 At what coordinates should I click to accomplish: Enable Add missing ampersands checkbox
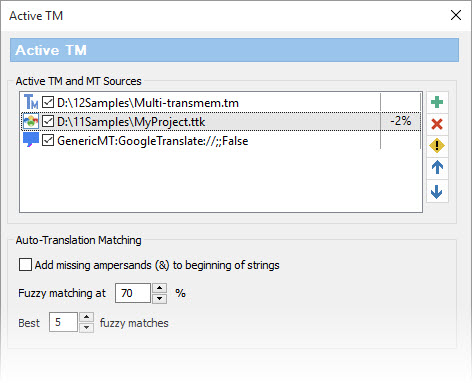pyautogui.click(x=25, y=265)
